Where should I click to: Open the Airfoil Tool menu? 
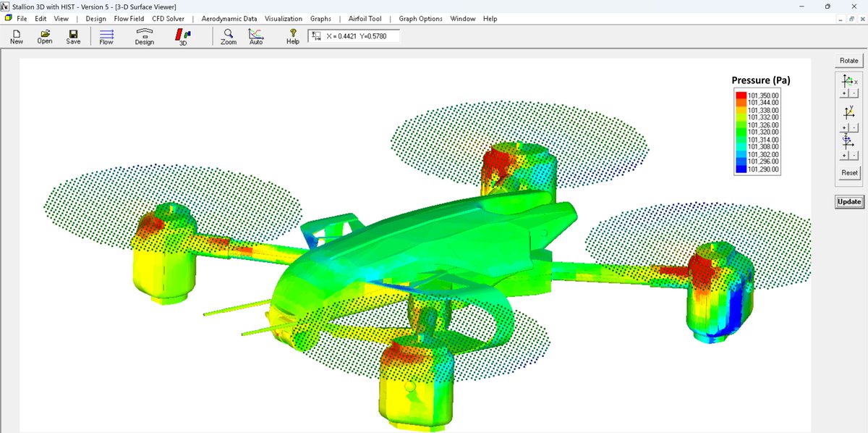pos(365,19)
